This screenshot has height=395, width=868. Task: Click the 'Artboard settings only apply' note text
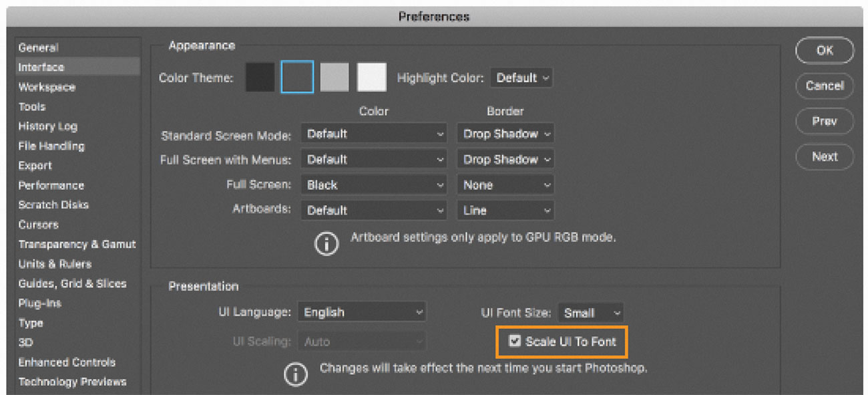(483, 237)
